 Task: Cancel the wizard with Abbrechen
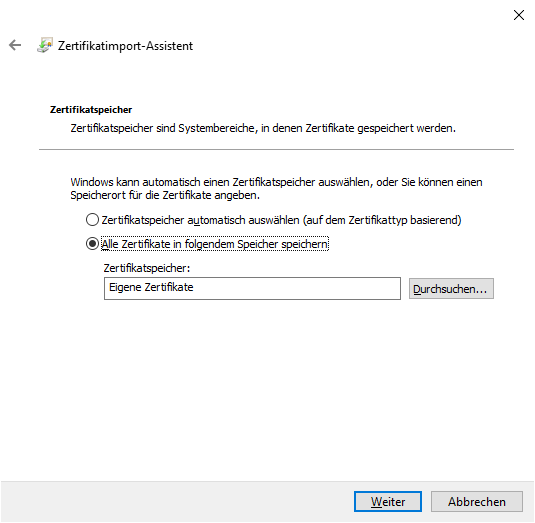(x=477, y=502)
